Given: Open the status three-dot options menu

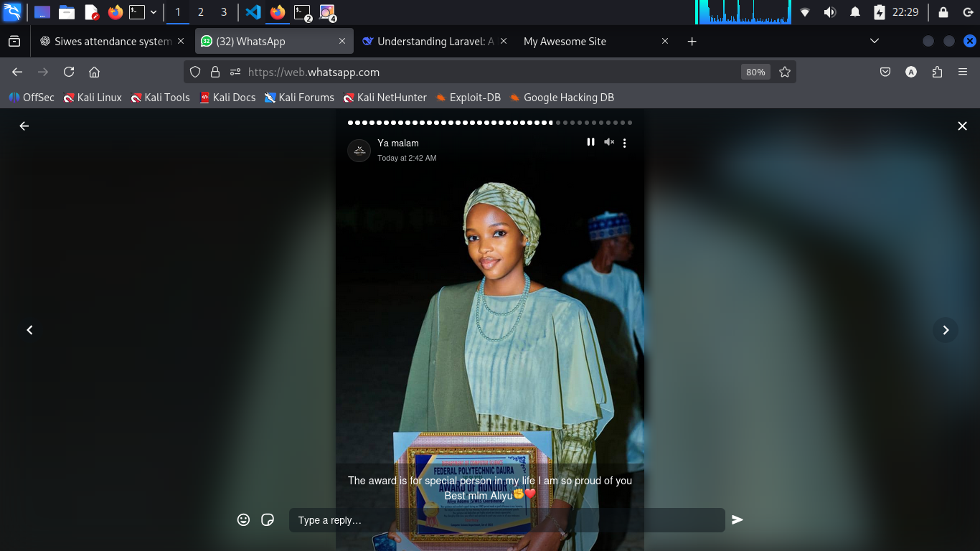Looking at the screenshot, I should tap(625, 143).
